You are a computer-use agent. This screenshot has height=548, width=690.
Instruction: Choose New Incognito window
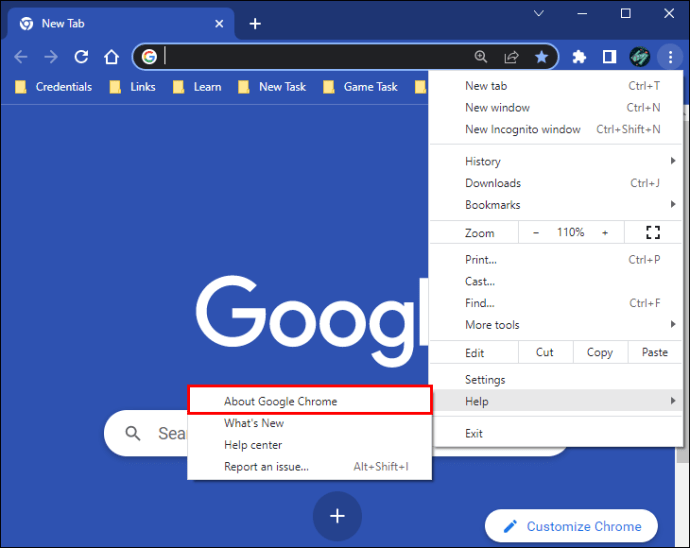[x=556, y=129]
